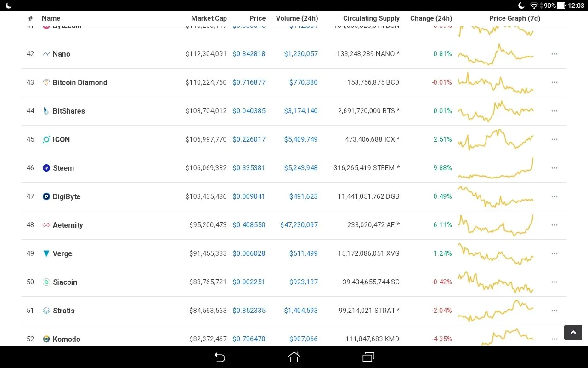The image size is (588, 368).
Task: Open more options menu for Aeternity
Action: (x=554, y=225)
